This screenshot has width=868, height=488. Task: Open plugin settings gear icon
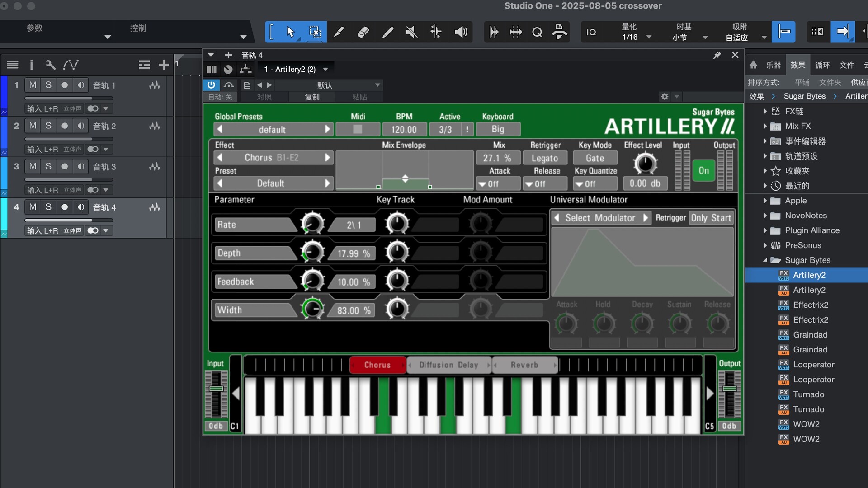pos(665,96)
